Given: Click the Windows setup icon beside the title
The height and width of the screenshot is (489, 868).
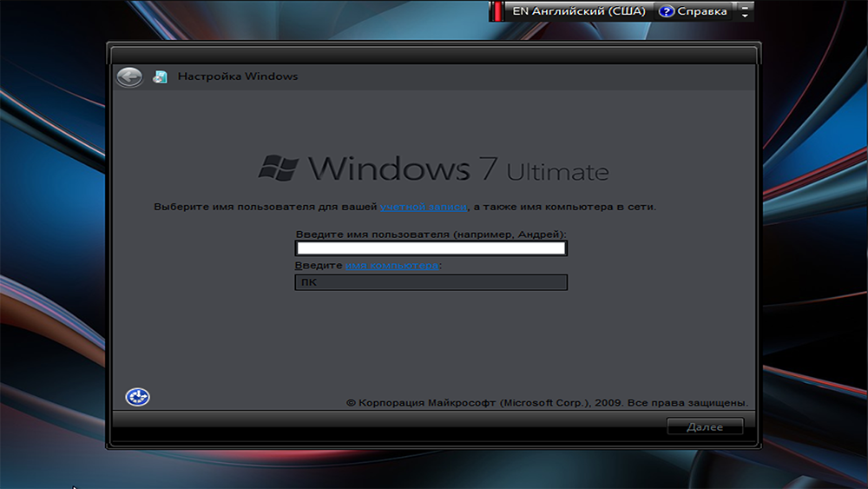Looking at the screenshot, I should [x=160, y=76].
